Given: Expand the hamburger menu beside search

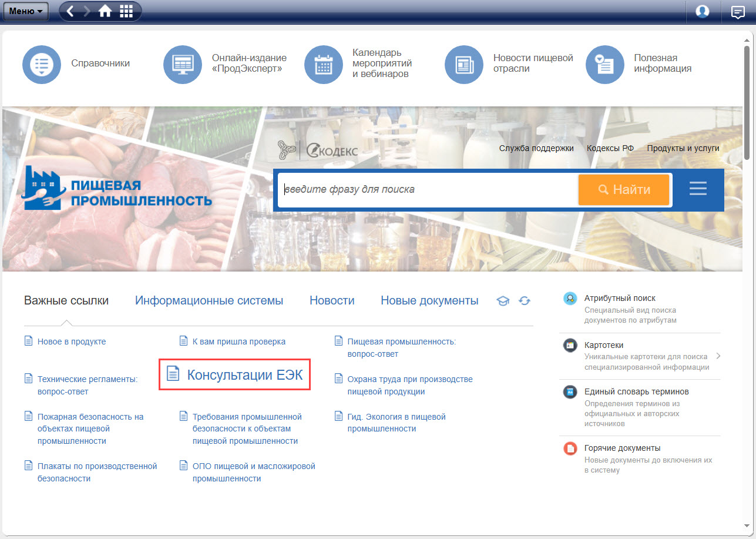Looking at the screenshot, I should click(698, 189).
